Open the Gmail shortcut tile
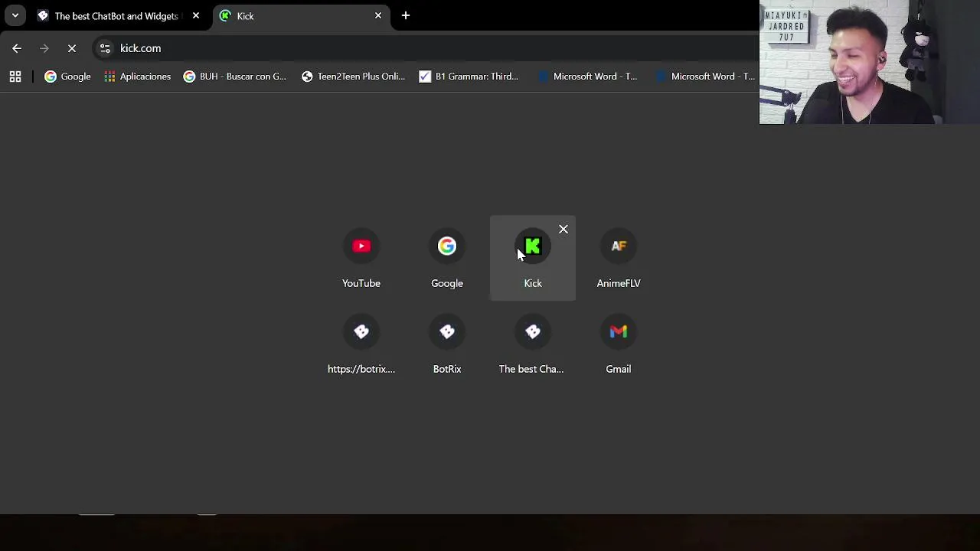This screenshot has width=980, height=551. pos(619,344)
